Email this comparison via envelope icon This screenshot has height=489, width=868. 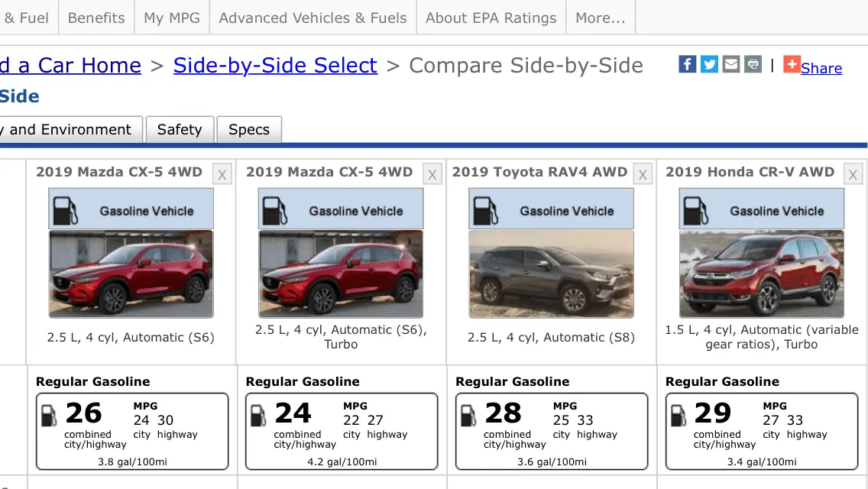click(731, 64)
